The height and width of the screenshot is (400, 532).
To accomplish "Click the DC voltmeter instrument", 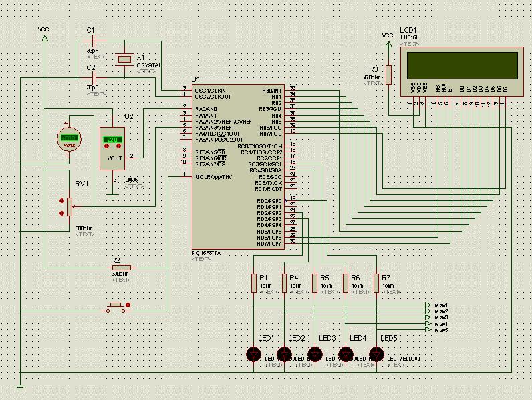I will [x=70, y=140].
